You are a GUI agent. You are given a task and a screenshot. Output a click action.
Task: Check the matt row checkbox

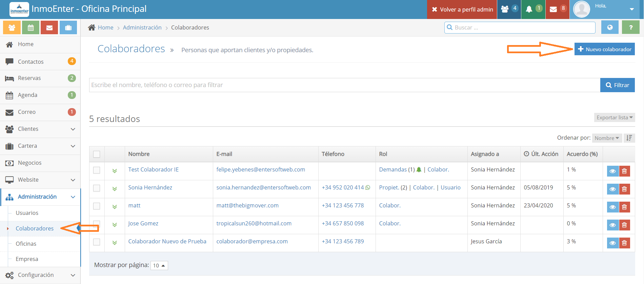pos(97,206)
